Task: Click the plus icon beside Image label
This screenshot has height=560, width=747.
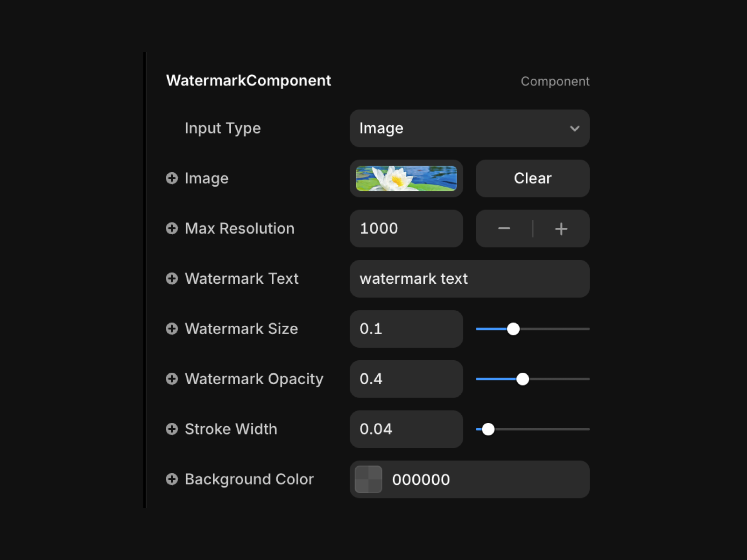Action: (x=172, y=178)
